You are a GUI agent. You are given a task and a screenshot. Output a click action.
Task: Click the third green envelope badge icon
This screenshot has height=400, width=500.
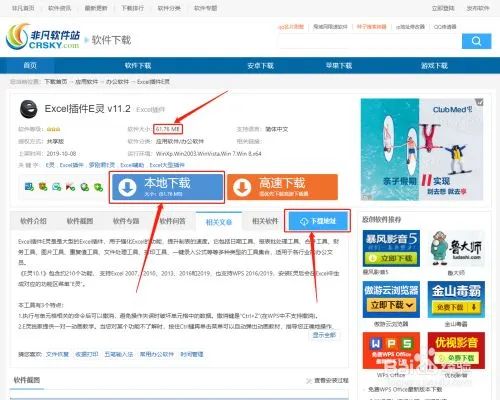57,187
